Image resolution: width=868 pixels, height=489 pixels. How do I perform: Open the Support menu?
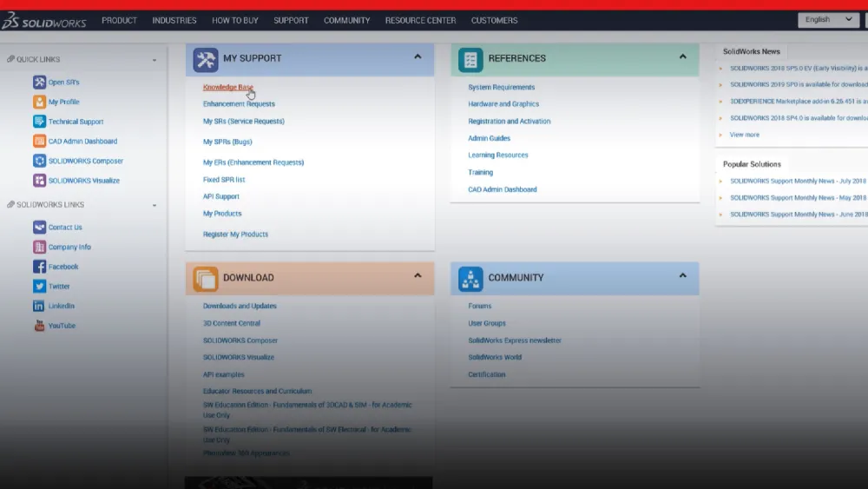[291, 21]
